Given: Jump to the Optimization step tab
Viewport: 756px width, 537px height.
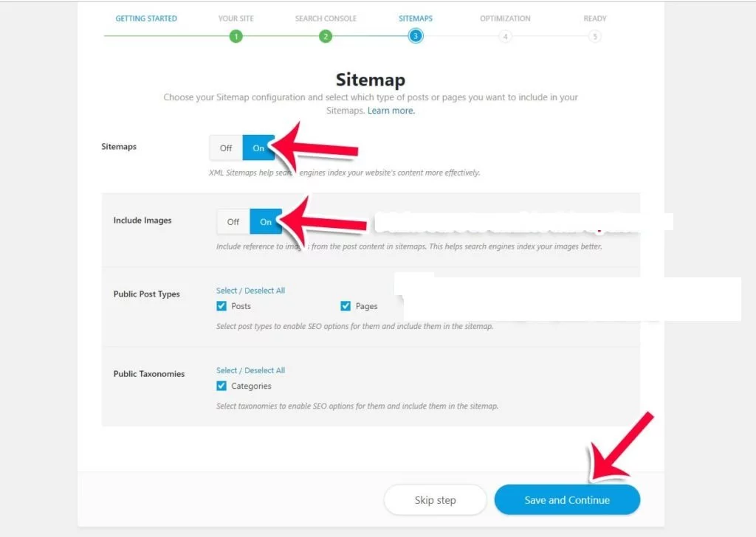Looking at the screenshot, I should (505, 18).
